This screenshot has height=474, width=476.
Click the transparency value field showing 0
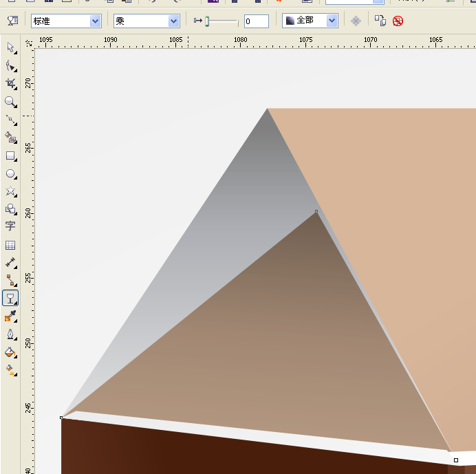coord(256,21)
